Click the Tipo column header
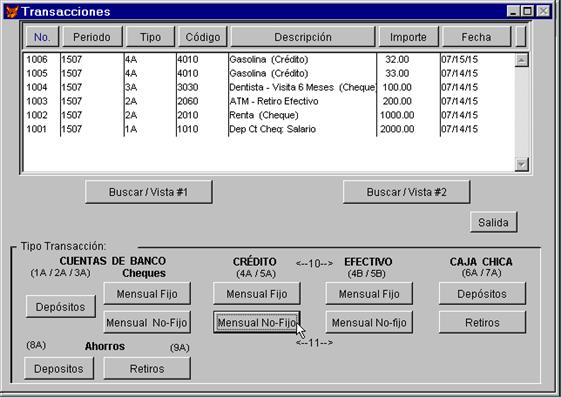The width and height of the screenshot is (561, 397). (150, 37)
